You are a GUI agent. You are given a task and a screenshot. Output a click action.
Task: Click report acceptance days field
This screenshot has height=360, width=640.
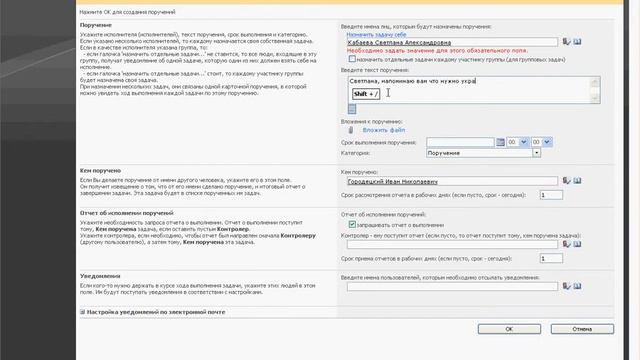pyautogui.click(x=551, y=258)
